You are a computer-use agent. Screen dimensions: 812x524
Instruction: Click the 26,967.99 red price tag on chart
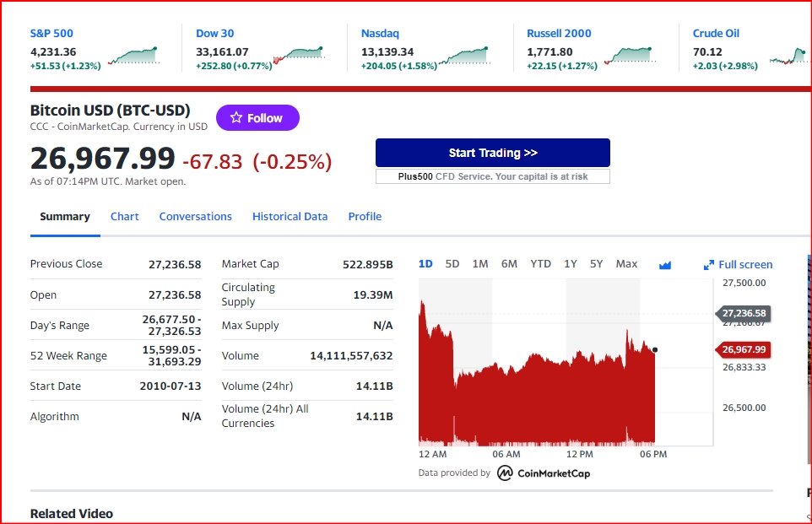743,349
